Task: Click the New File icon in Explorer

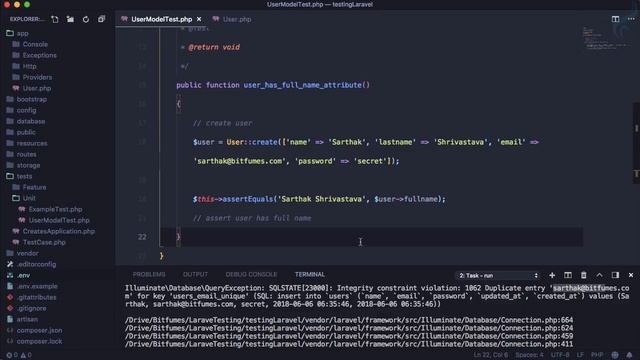Action: pyautogui.click(x=55, y=19)
